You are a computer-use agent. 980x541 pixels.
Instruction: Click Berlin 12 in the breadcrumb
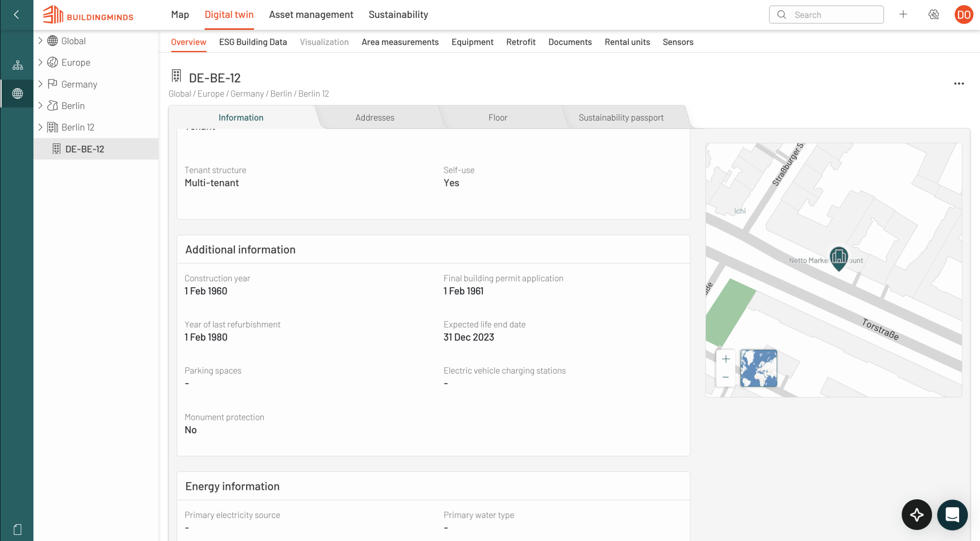[313, 94]
